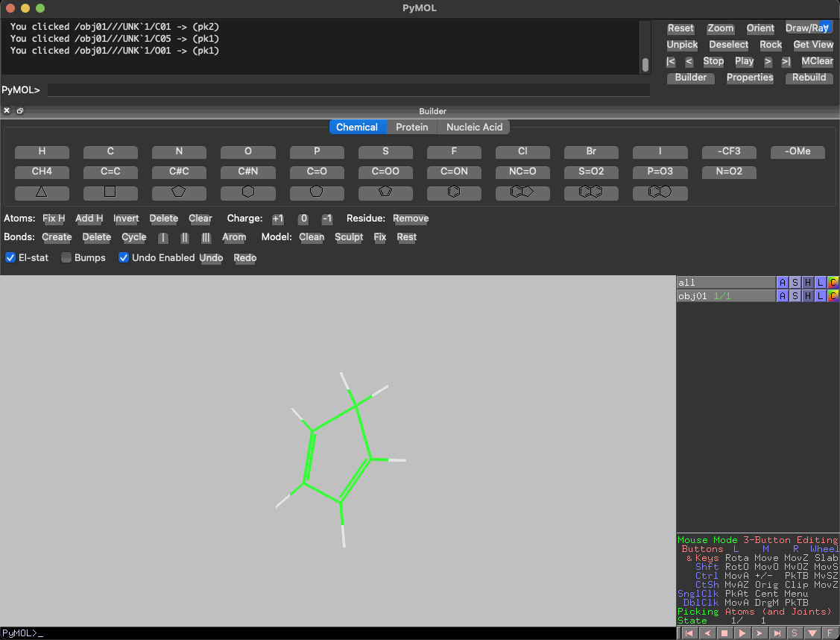Toggle visibility of the all entry
This screenshot has height=640, width=840.
(725, 283)
